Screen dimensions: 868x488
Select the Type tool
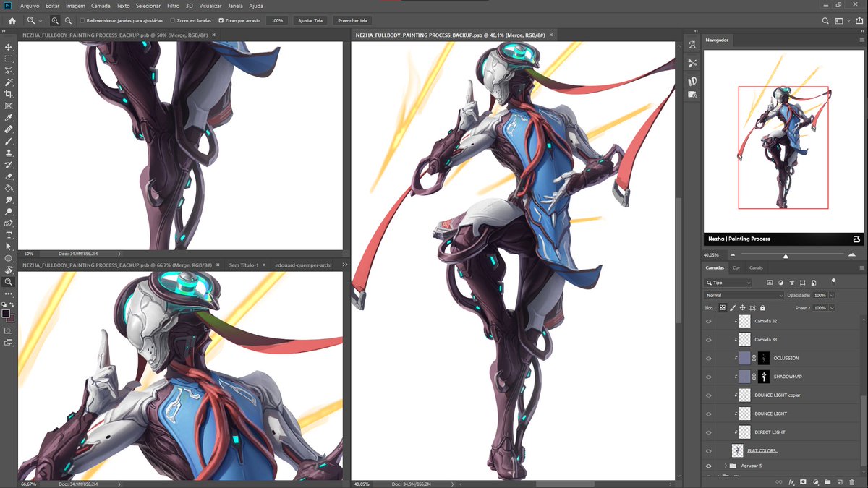coord(9,235)
